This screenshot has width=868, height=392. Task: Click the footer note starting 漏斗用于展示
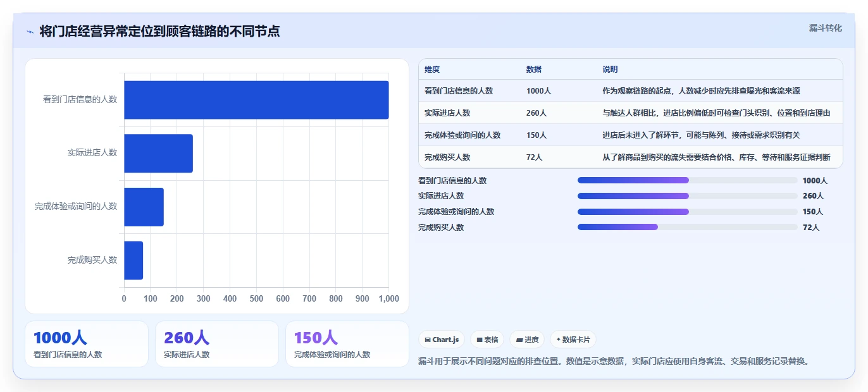click(614, 362)
